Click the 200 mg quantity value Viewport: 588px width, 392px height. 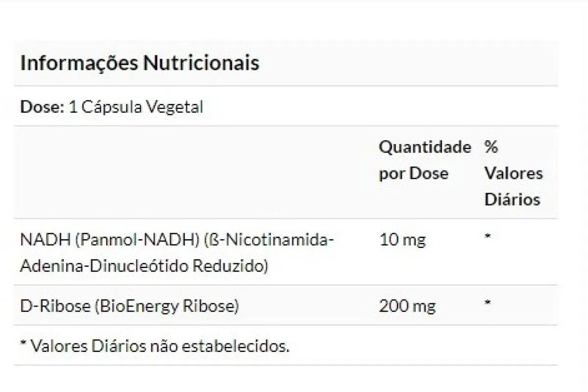click(x=407, y=306)
